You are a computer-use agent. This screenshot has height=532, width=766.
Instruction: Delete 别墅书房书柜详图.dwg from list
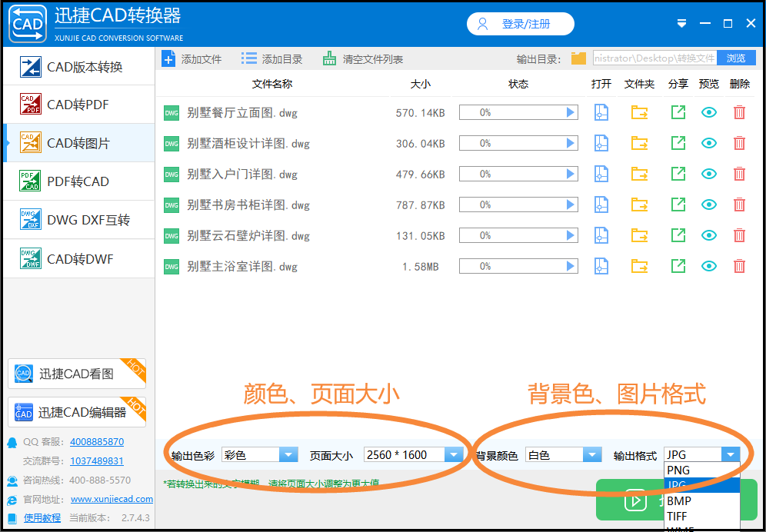[x=739, y=204]
